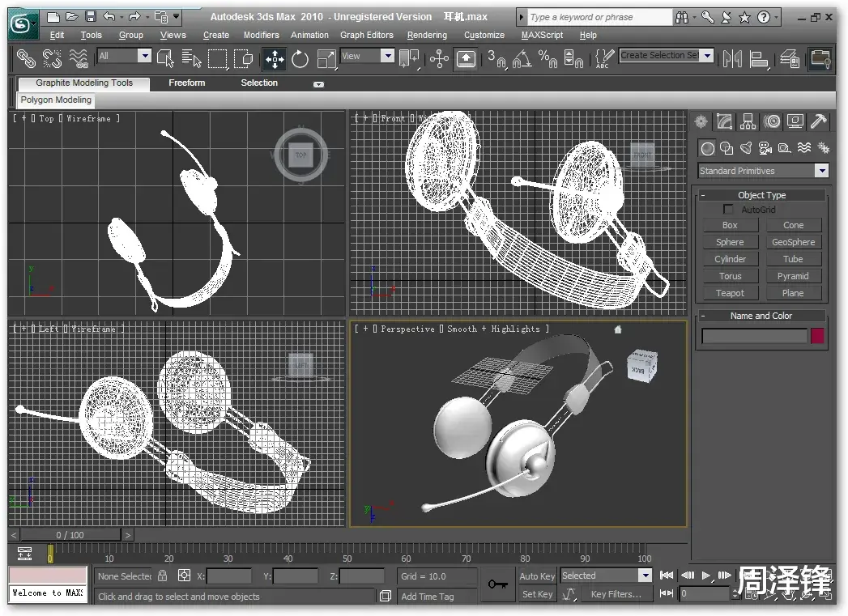Toggle 3D Snaps button
The image size is (848, 616).
point(496,59)
